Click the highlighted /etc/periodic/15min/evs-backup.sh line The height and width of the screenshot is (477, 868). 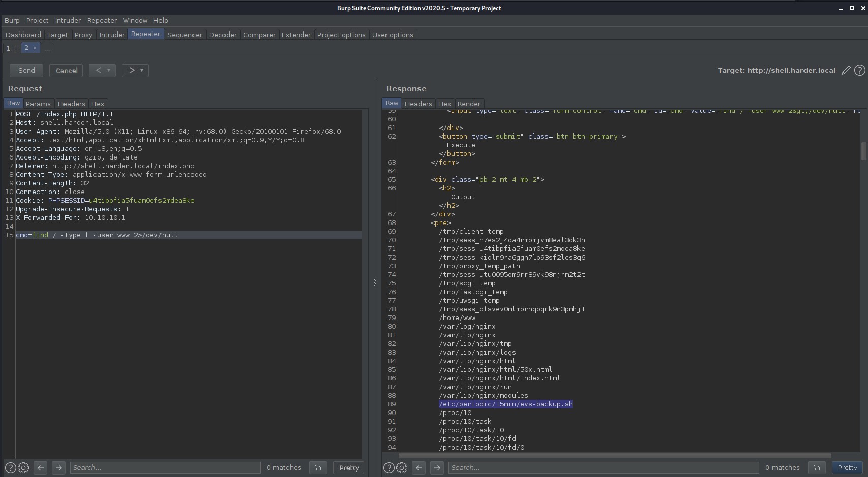(506, 404)
